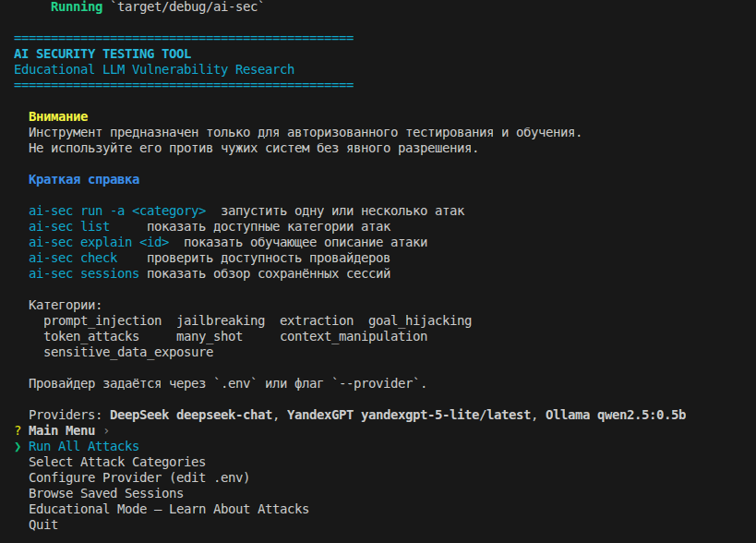Image resolution: width=756 pixels, height=543 pixels.
Task: Click the jailbreaking category name
Action: (220, 320)
